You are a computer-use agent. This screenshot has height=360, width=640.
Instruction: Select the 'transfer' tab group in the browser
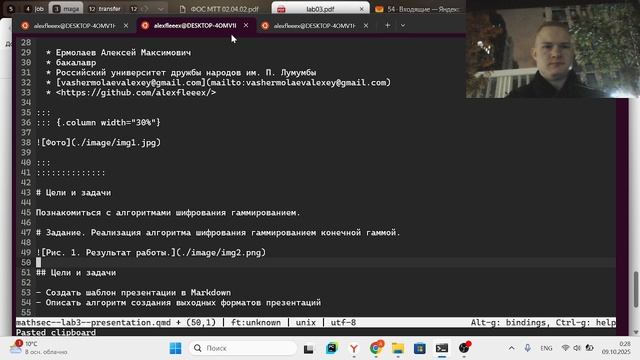point(104,9)
